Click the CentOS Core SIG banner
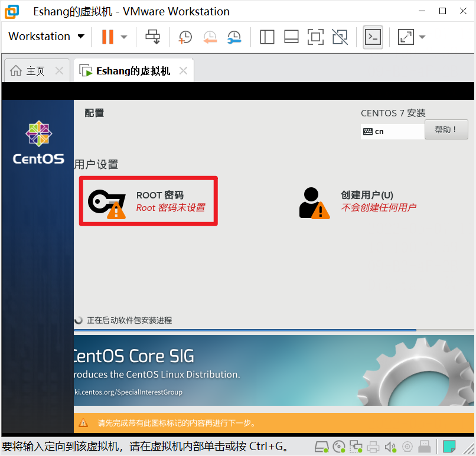This screenshot has width=476, height=456. point(273,370)
